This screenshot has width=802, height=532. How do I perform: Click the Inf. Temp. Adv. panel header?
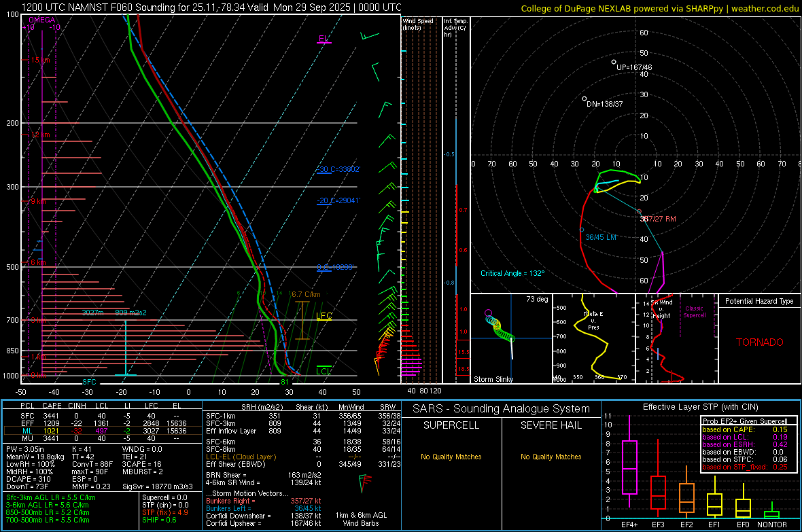pyautogui.click(x=455, y=28)
